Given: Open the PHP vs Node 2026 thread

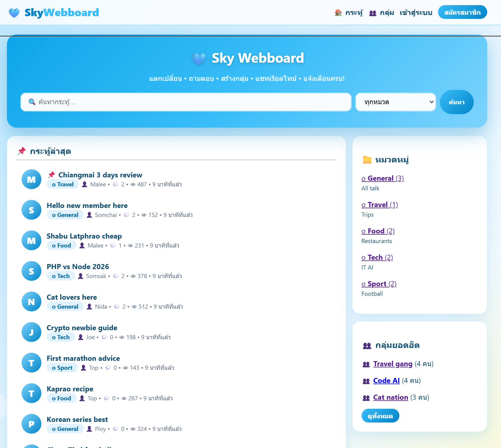Looking at the screenshot, I should (x=78, y=267).
